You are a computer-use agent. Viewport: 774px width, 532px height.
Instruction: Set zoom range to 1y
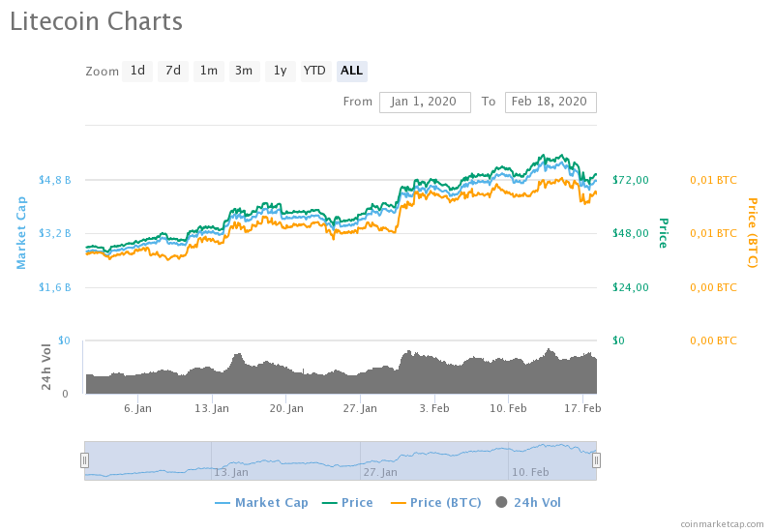pos(281,71)
